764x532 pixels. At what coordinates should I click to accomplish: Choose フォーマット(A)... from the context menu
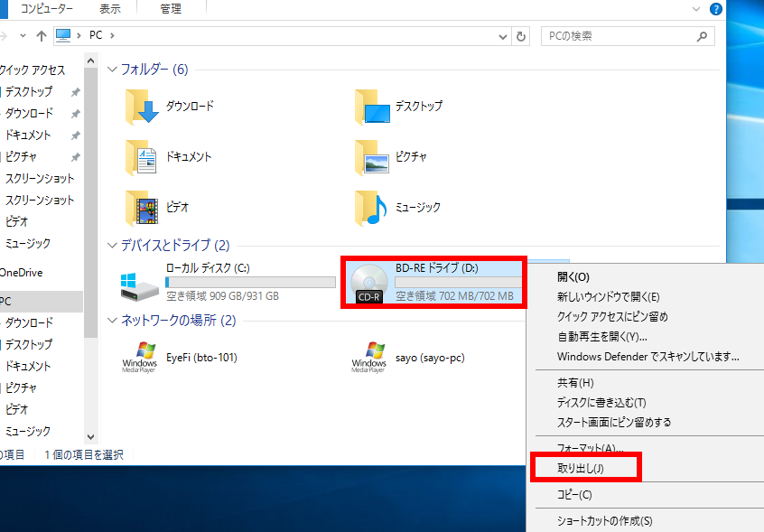coord(587,448)
